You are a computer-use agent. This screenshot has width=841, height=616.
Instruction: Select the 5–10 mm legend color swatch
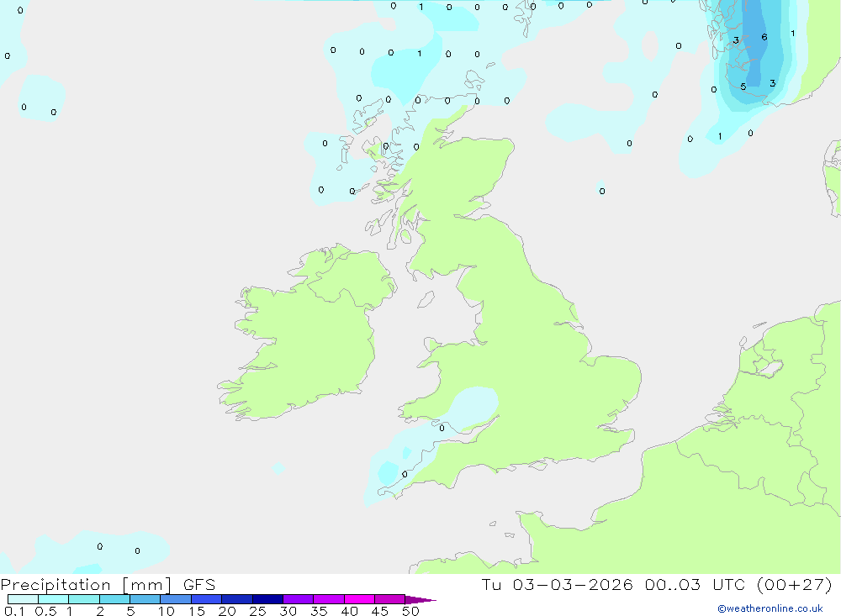(145, 599)
